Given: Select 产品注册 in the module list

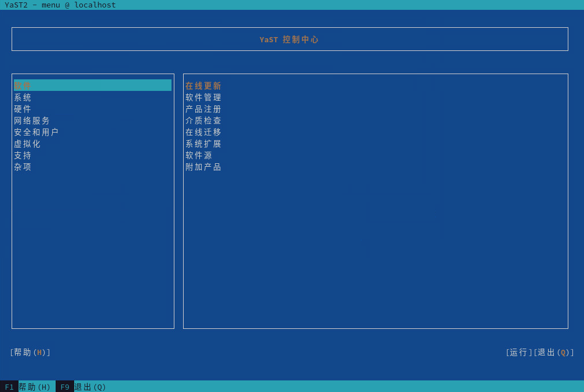Looking at the screenshot, I should (x=203, y=109).
